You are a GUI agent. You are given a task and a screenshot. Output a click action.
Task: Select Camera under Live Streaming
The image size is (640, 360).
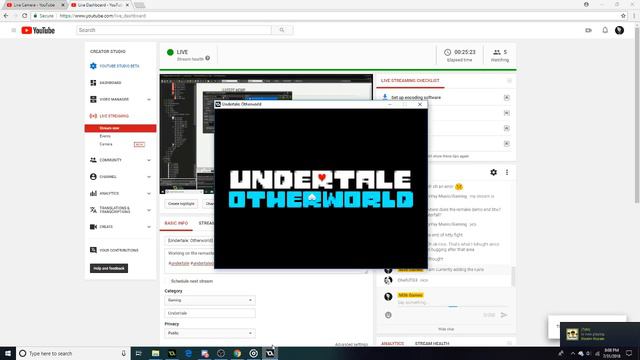click(106, 144)
